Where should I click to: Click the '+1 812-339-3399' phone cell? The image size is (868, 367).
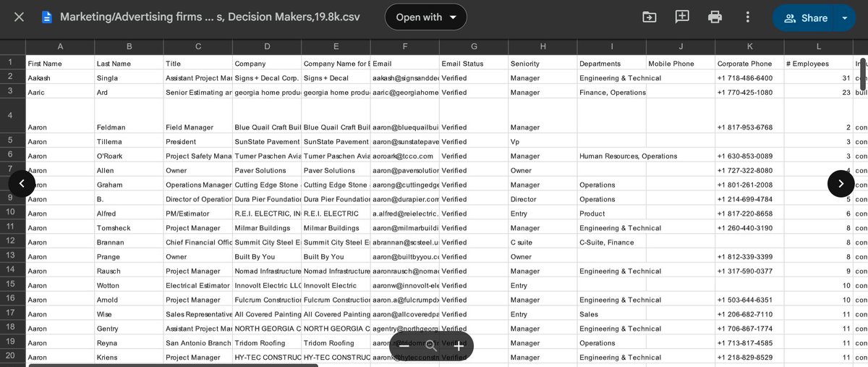749,256
